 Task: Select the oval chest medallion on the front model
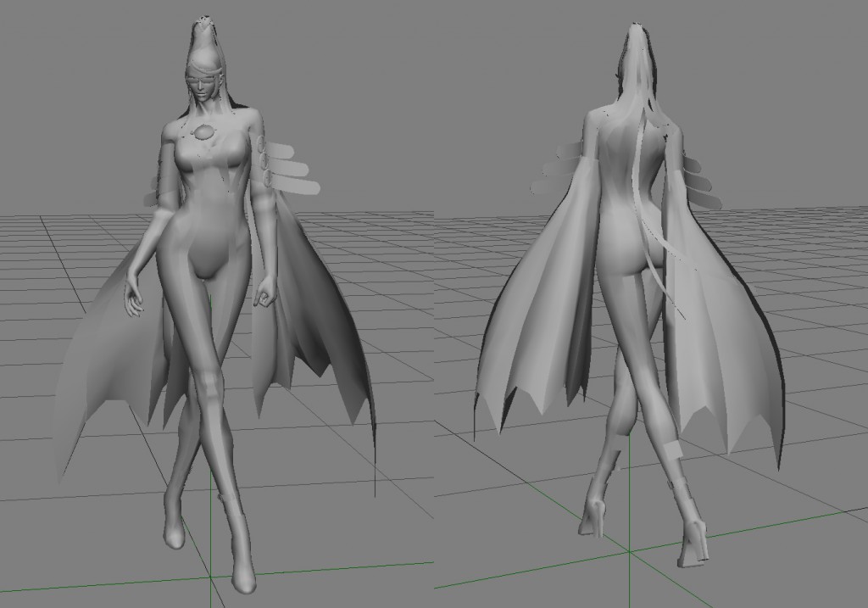(202, 132)
